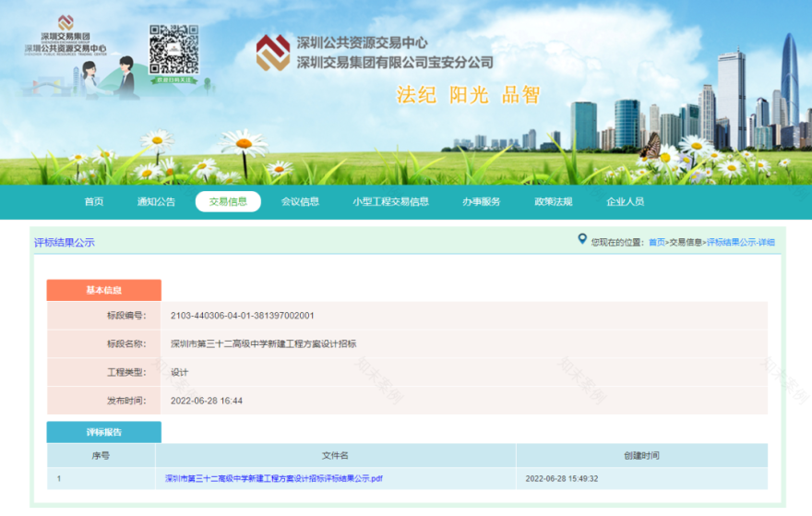
Task: Open the 小型工程交易信息 navigation item
Action: pos(390,201)
